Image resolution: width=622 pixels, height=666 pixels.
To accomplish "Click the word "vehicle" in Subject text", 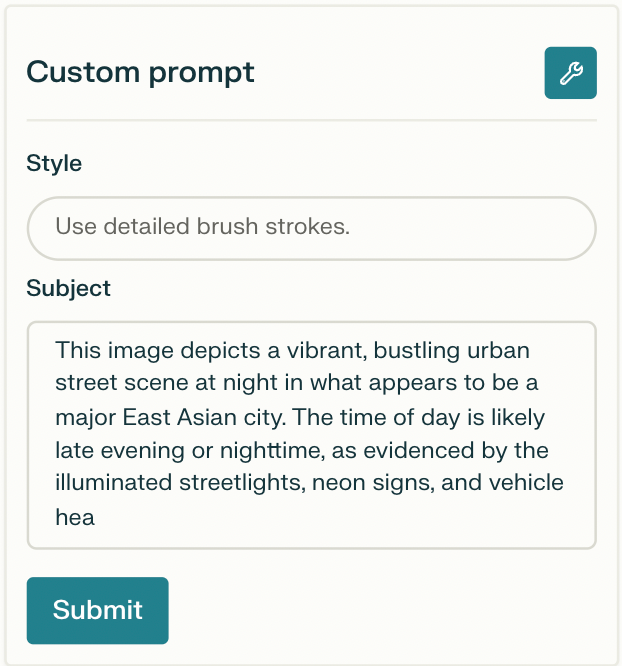I will click(526, 483).
